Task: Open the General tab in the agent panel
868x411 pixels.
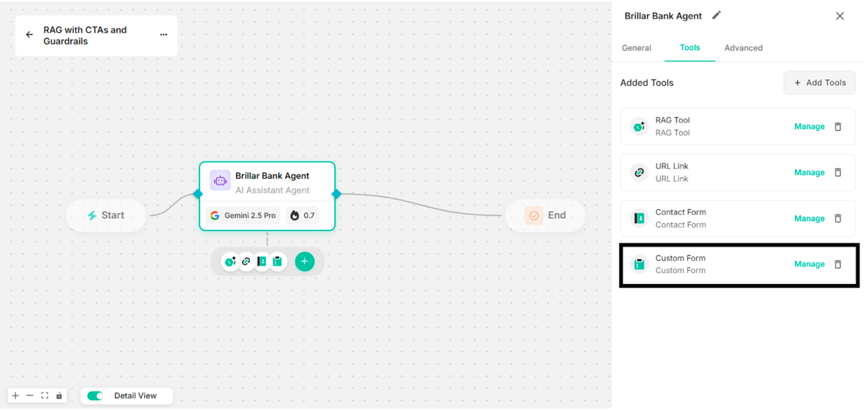Action: pyautogui.click(x=636, y=48)
